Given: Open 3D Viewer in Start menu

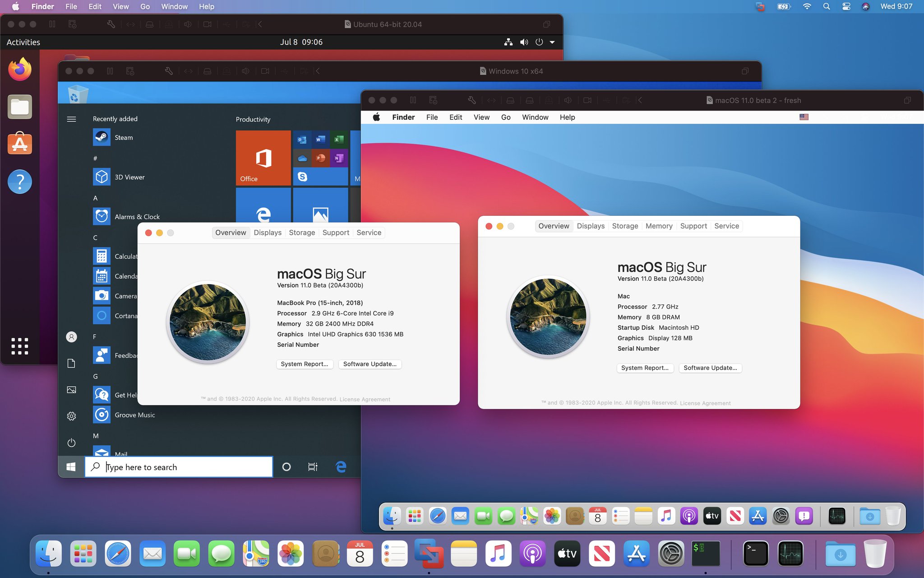Looking at the screenshot, I should [x=119, y=177].
